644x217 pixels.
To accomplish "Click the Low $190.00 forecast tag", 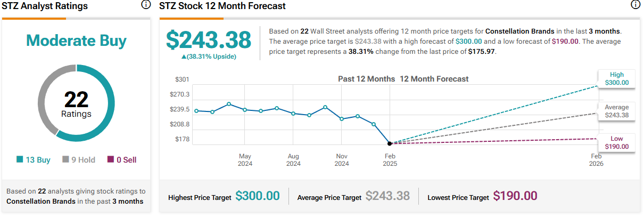I will click(616, 142).
